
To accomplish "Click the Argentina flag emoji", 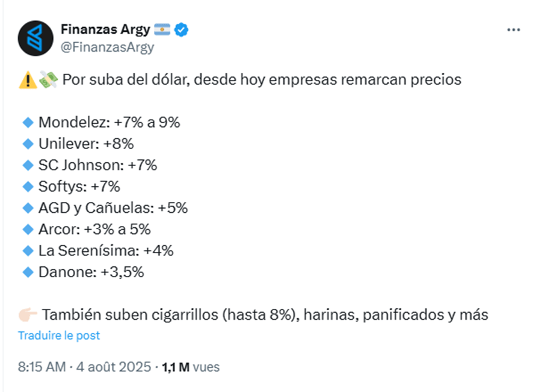I will (x=162, y=29).
